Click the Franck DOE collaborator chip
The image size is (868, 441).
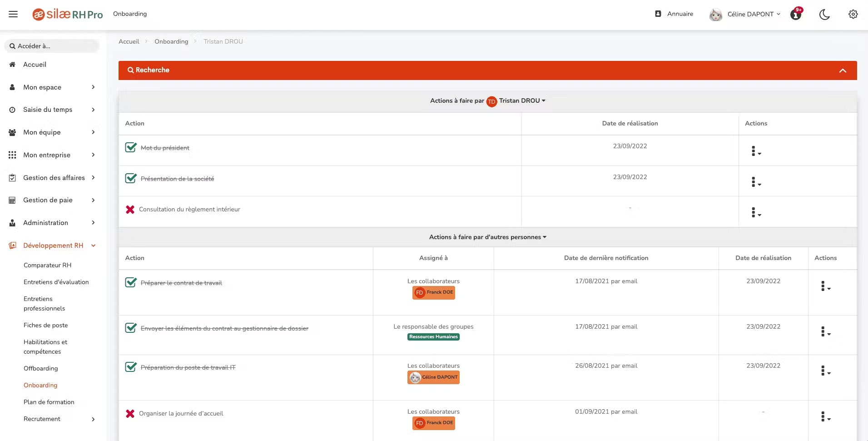[x=433, y=293]
